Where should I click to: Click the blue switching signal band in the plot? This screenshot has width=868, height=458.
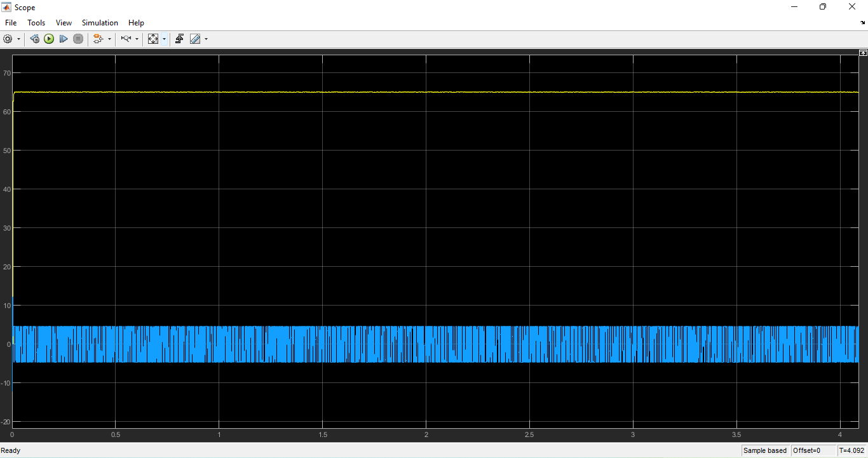click(435, 344)
